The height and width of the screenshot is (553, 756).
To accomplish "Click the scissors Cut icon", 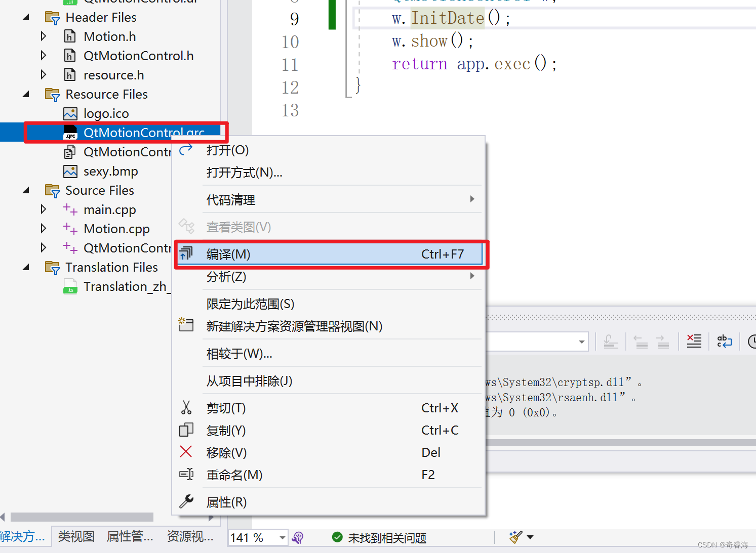I will pos(186,408).
